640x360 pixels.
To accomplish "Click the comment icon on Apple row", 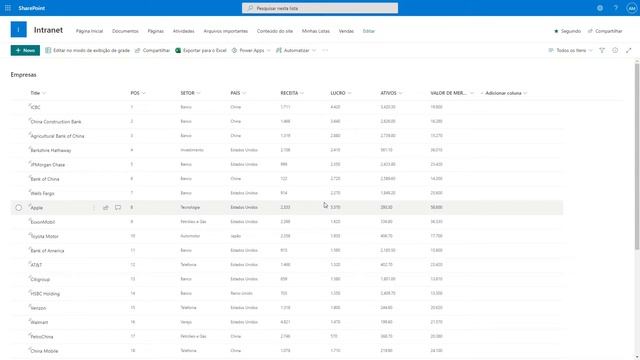I will point(118,207).
